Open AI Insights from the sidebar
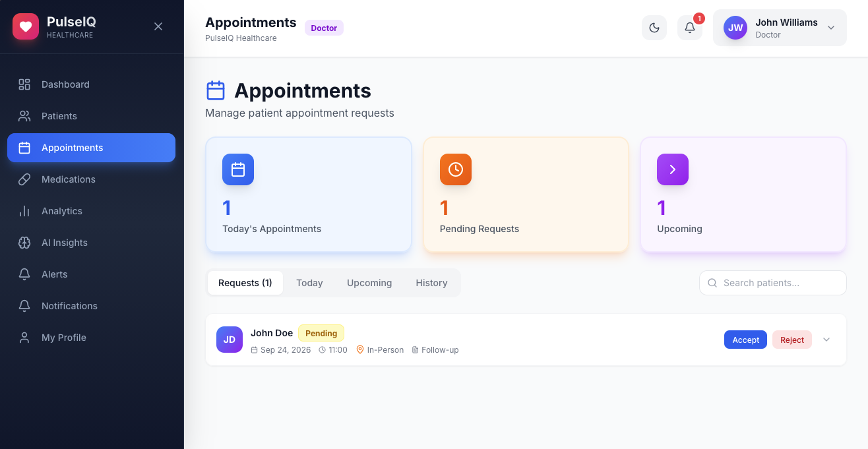Screen dimensions: 868x449 91,243
